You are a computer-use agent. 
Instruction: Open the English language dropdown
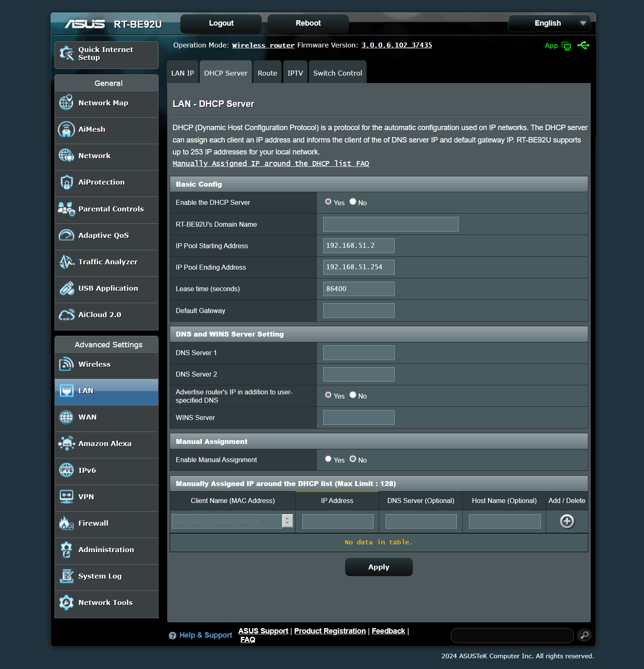[549, 23]
